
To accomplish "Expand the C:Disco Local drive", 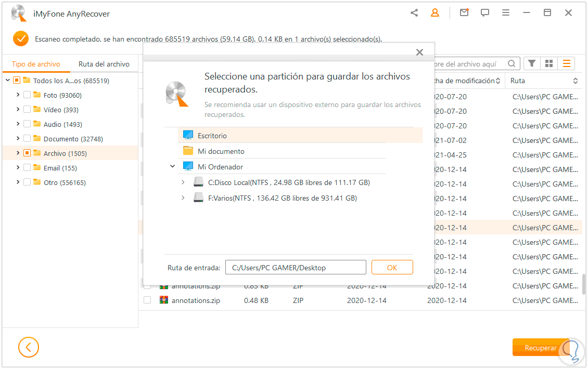I will pos(183,182).
